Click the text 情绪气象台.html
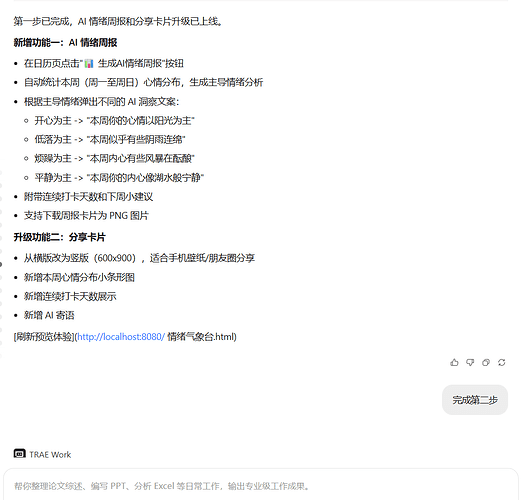This screenshot has width=525, height=500. [x=202, y=337]
